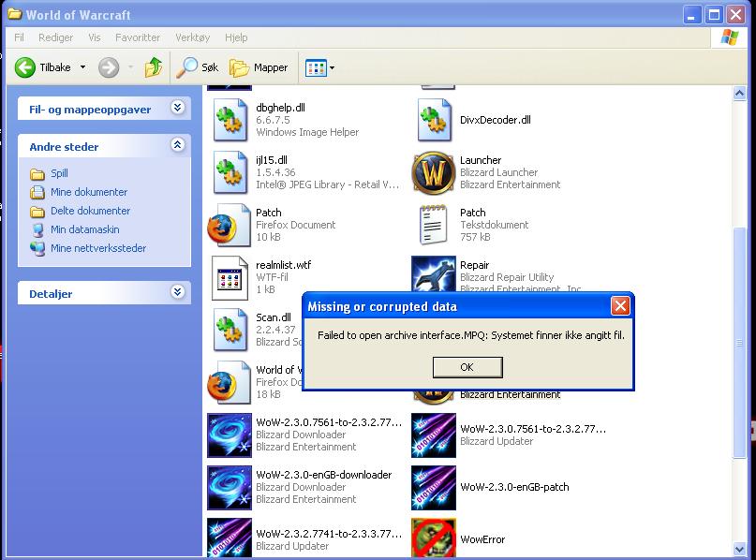The height and width of the screenshot is (560, 756).
Task: Click the grey Forward navigation button
Action: (x=109, y=67)
